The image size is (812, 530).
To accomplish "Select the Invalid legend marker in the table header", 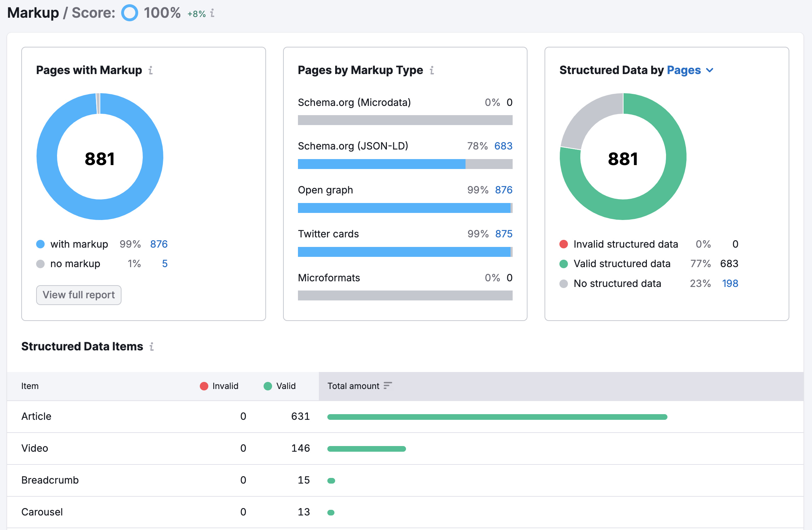I will pos(204,386).
